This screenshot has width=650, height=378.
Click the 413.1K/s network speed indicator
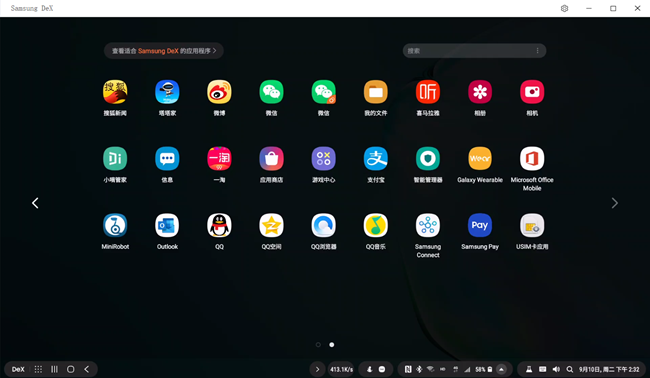341,369
